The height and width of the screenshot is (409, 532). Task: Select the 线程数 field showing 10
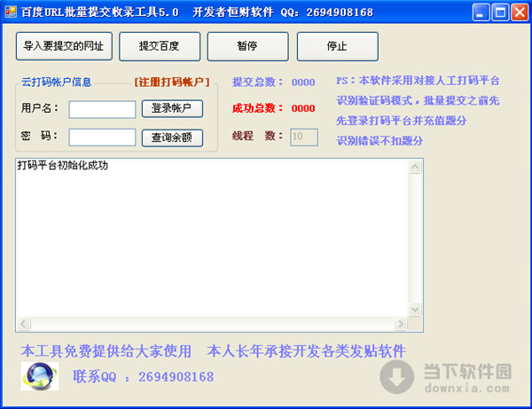(x=304, y=138)
